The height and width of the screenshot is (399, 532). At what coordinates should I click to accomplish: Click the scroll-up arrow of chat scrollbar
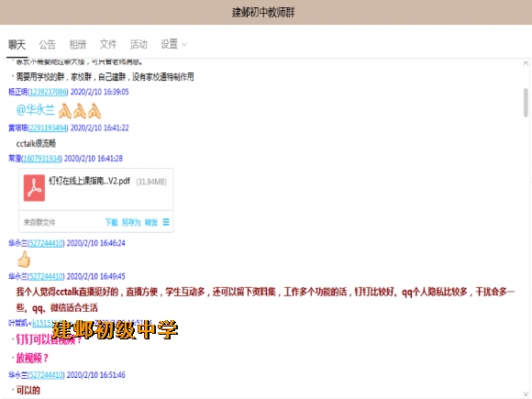click(x=526, y=62)
